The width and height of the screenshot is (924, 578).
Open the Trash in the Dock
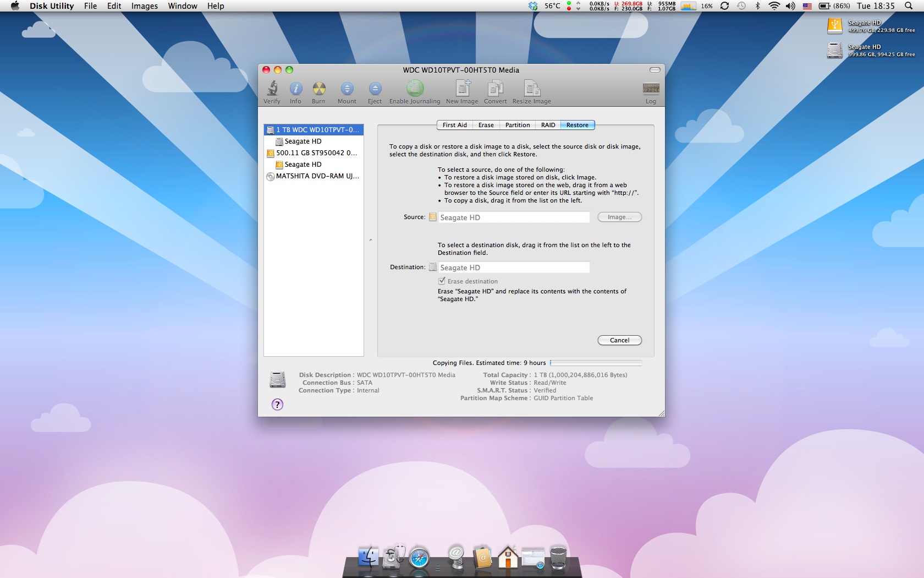tap(558, 558)
